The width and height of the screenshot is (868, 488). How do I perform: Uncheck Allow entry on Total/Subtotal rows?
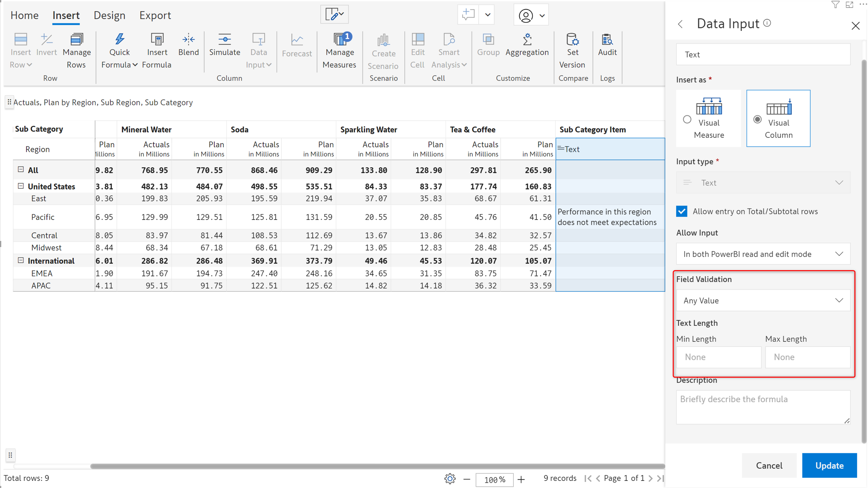click(682, 211)
